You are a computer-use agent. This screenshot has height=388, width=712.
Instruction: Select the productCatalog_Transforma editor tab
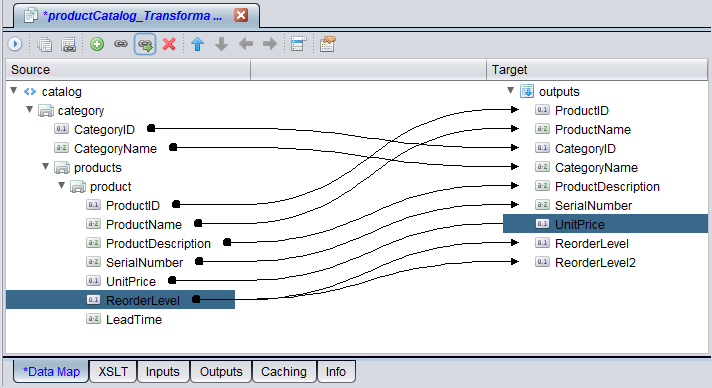pyautogui.click(x=136, y=15)
